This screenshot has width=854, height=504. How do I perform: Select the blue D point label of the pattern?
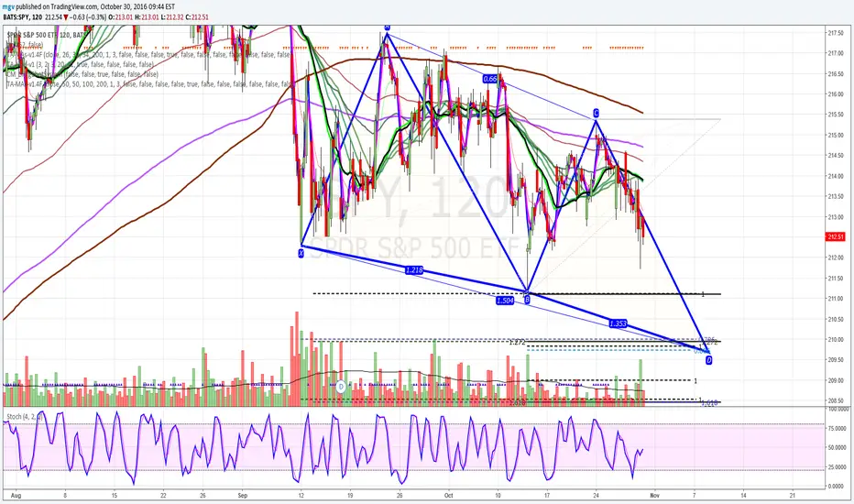(x=708, y=360)
